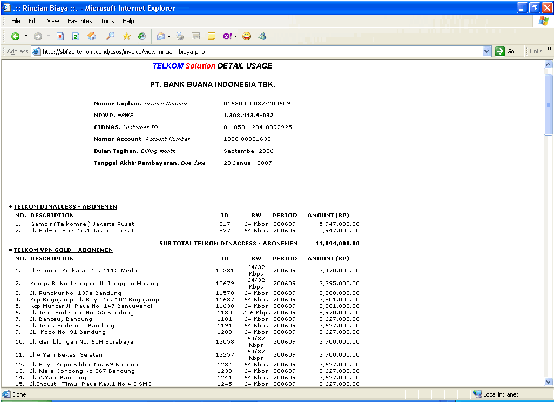Open the View menu
This screenshot has width=555, height=403.
click(53, 21)
